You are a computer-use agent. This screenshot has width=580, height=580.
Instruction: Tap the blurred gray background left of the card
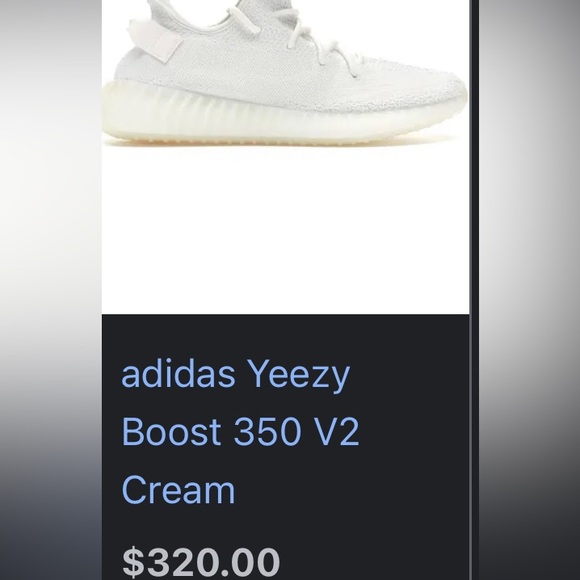tap(51, 290)
